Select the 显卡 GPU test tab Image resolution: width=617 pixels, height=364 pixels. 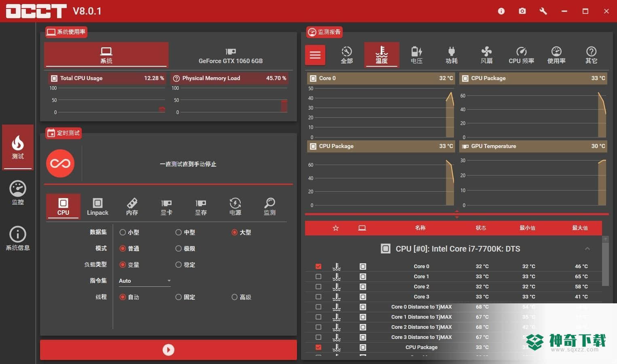(x=166, y=207)
